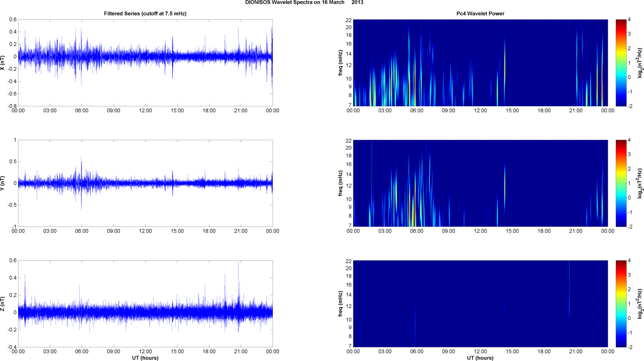Click inside the Y (nT) filtered time series plot
Image resolution: width=644 pixels, height=361 pixels.
coord(145,183)
